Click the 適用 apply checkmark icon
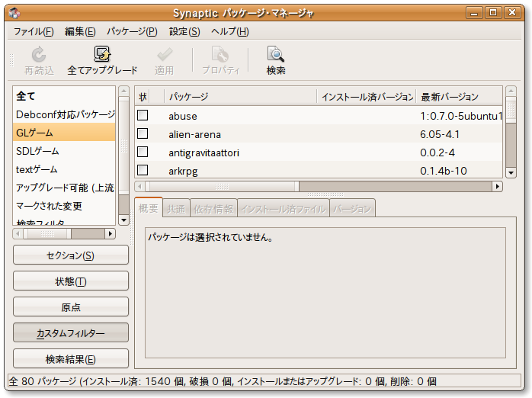532x398 pixels. pyautogui.click(x=165, y=54)
